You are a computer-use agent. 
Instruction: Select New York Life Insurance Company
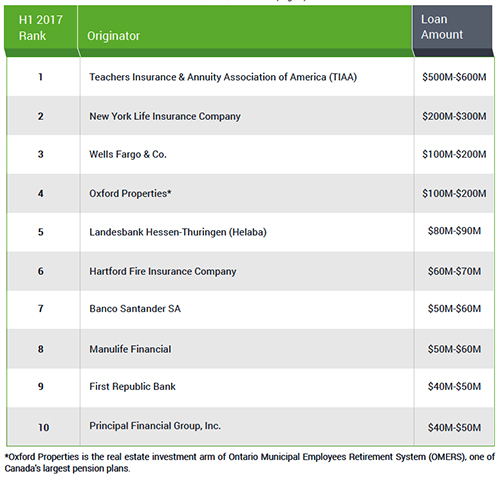tap(165, 116)
